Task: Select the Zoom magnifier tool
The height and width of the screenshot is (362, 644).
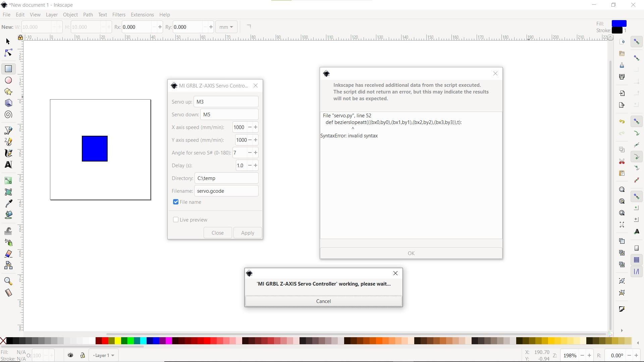Action: coord(8,281)
